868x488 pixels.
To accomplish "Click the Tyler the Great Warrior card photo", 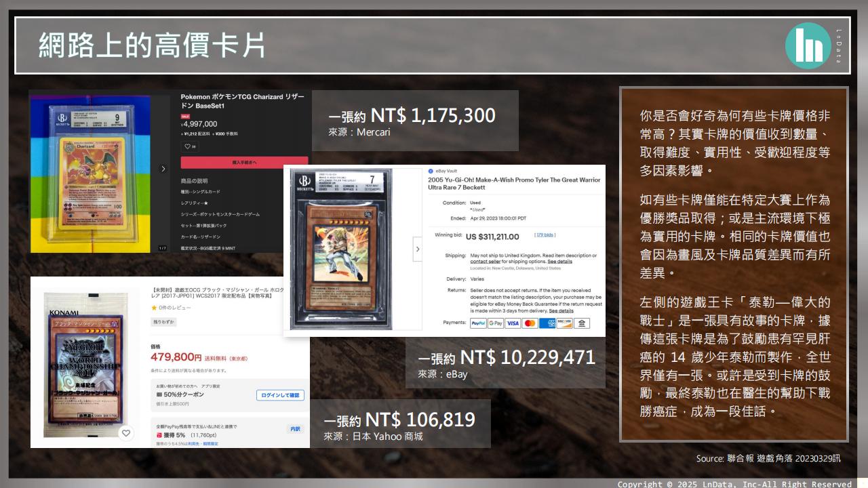I will click(x=341, y=251).
